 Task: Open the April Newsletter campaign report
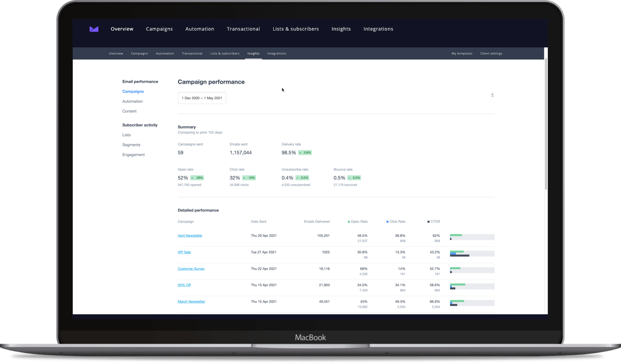click(190, 236)
